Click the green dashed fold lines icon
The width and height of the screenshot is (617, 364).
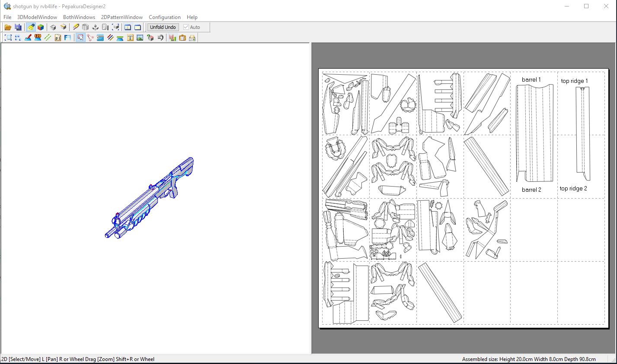[x=48, y=38]
